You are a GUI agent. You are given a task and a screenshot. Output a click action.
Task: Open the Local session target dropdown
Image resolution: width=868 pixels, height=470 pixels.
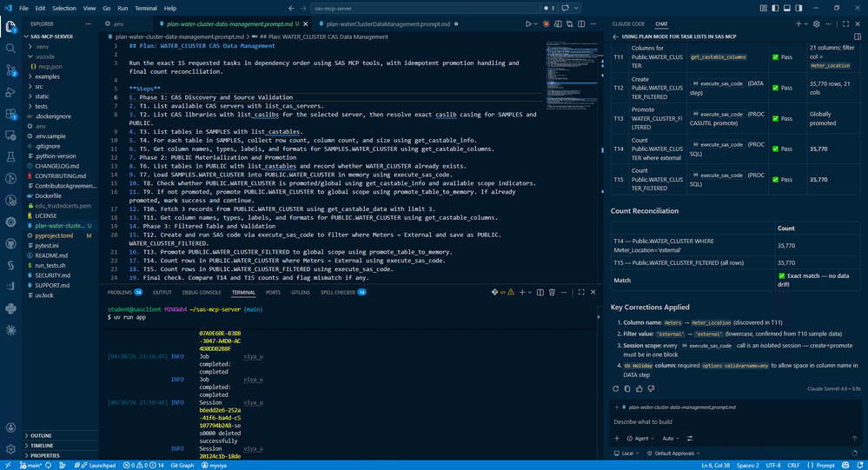tap(626, 453)
